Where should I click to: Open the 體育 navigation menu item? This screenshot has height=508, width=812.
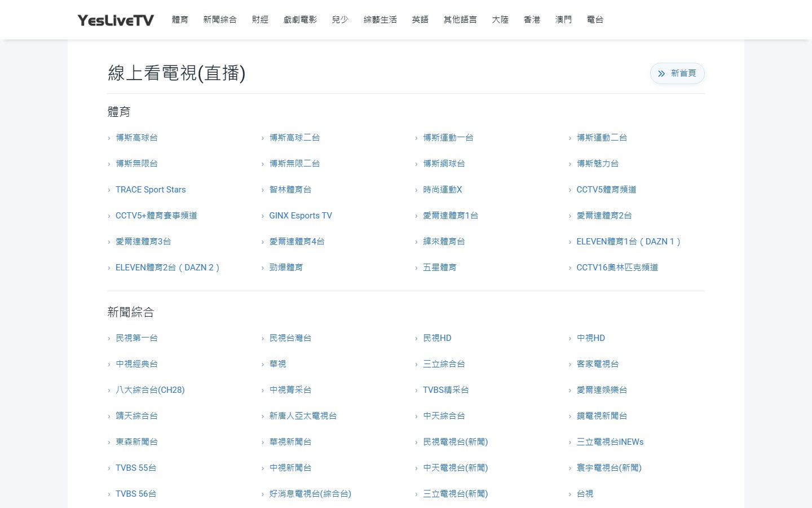[180, 20]
